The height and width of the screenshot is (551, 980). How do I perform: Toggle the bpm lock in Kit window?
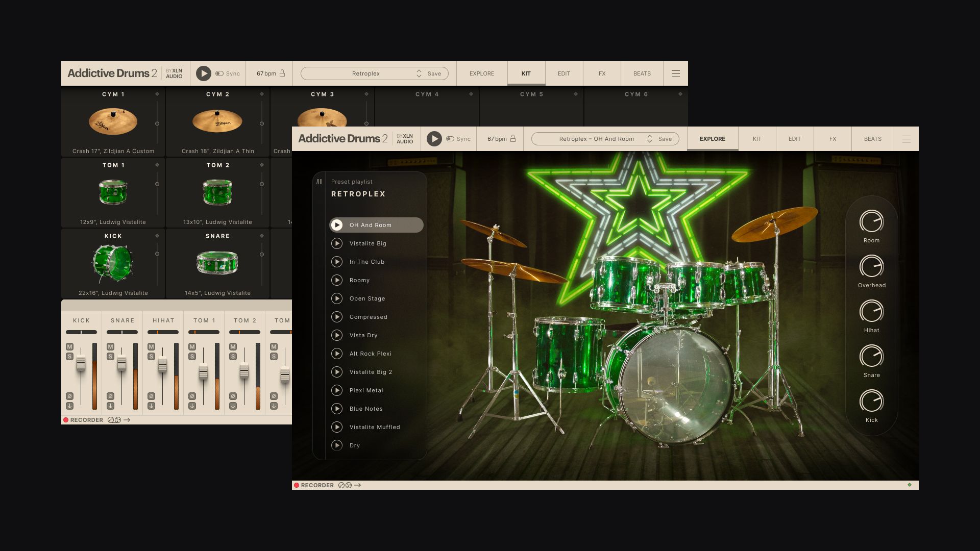(282, 73)
